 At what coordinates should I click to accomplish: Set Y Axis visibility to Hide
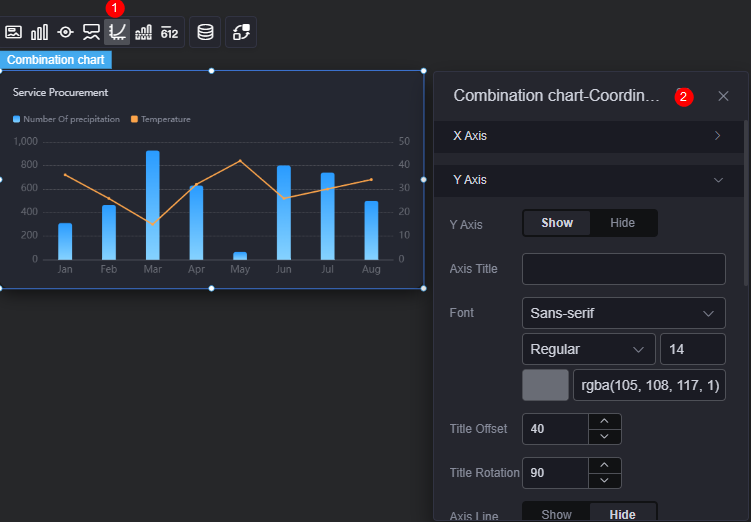[x=622, y=223]
